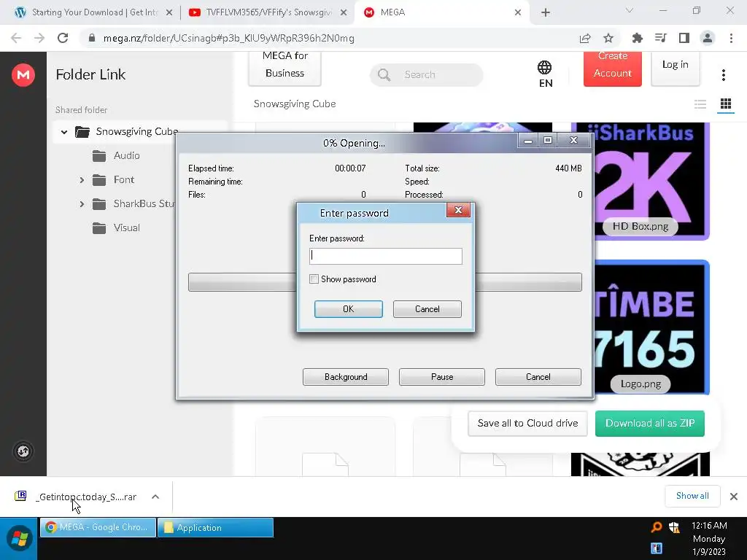This screenshot has height=560, width=747.
Task: Open MEGA three-dot more options menu
Action: 723,75
